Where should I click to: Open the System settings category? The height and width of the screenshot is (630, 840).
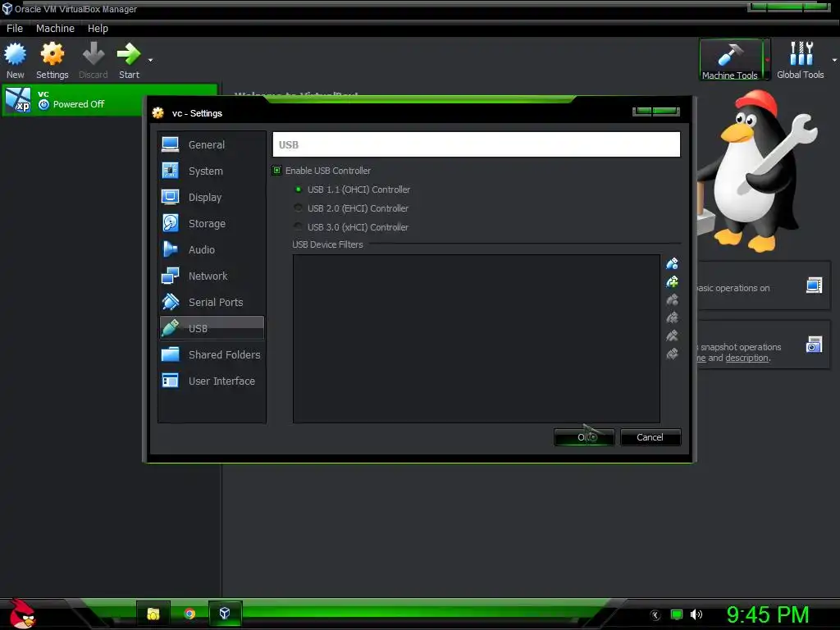(x=212, y=171)
